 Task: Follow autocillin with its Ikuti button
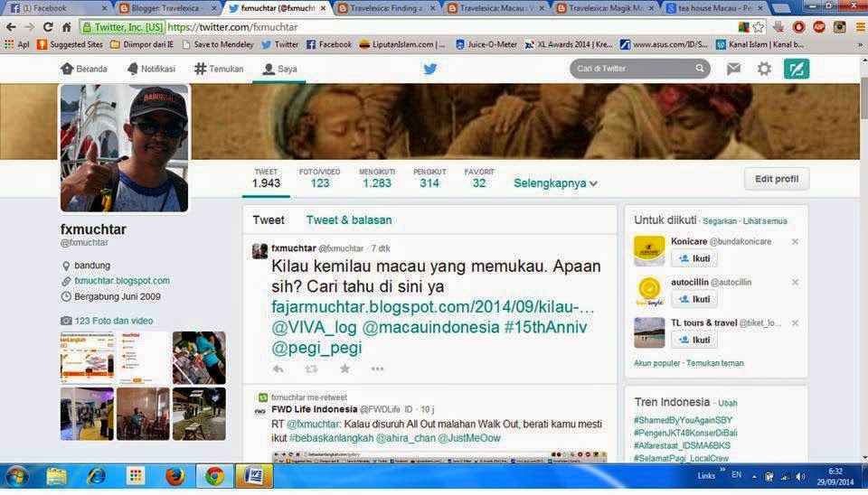694,299
